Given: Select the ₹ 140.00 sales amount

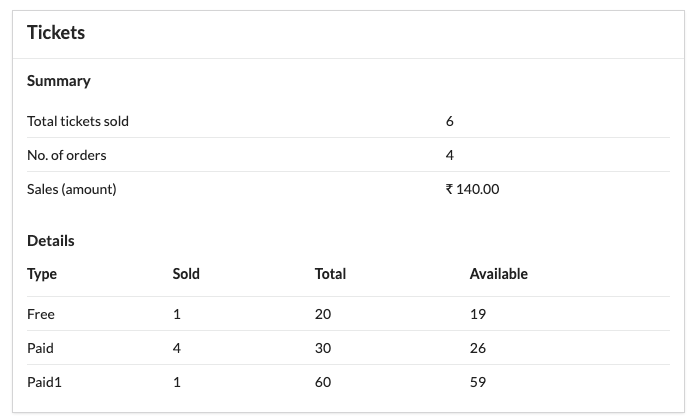Looking at the screenshot, I should tap(472, 189).
